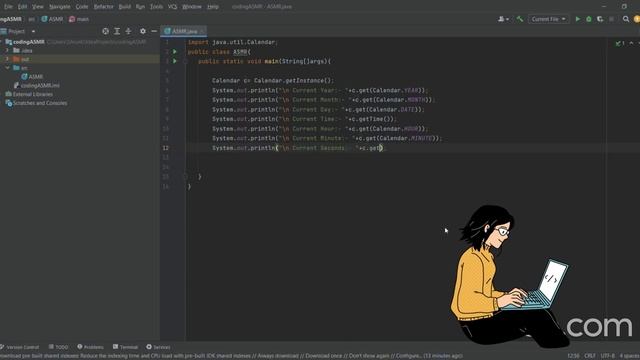Open TODO tool window
Viewport: 640px width, 360px height.
(58, 347)
